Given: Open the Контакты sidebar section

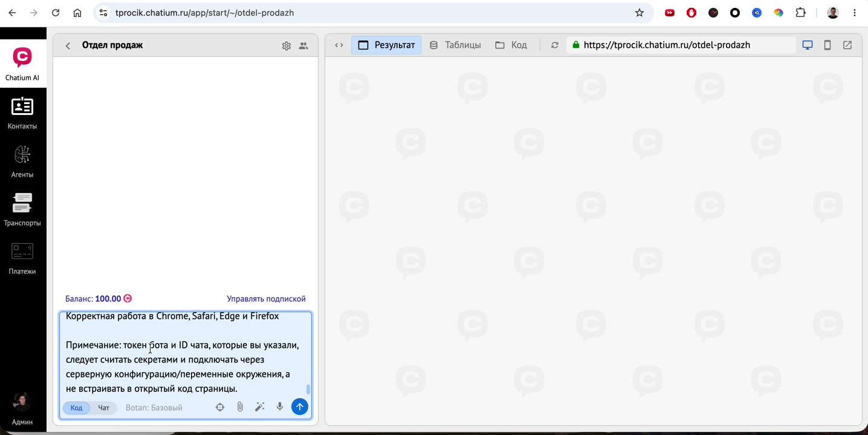Looking at the screenshot, I should pos(22,113).
